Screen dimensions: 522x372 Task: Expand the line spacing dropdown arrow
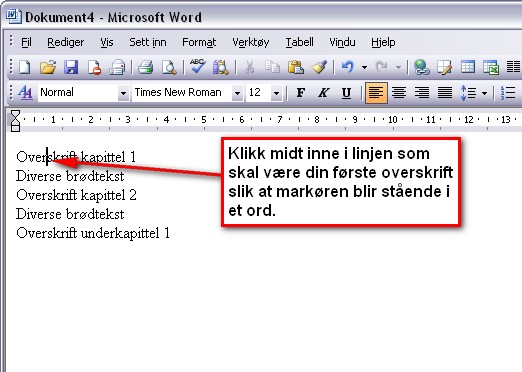pos(485,93)
